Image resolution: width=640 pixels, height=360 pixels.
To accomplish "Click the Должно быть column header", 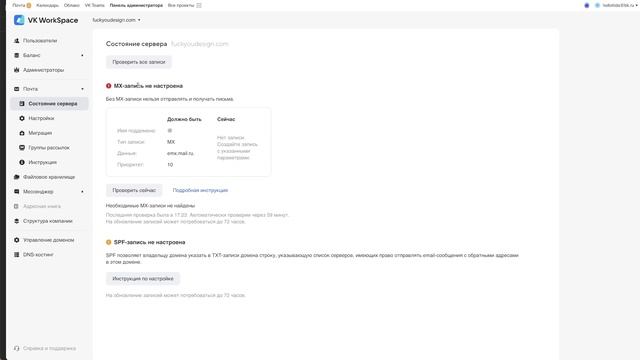I will (x=184, y=119).
